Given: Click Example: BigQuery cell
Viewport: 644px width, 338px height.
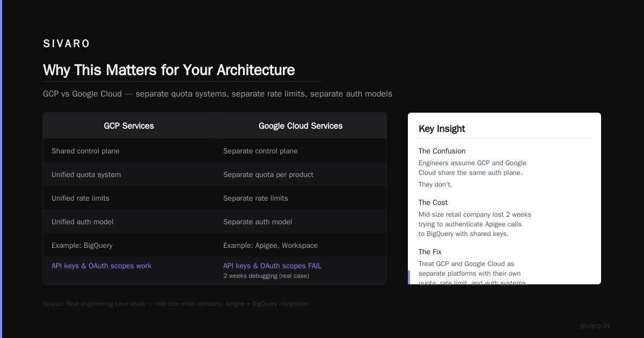Looking at the screenshot, I should (x=129, y=245).
